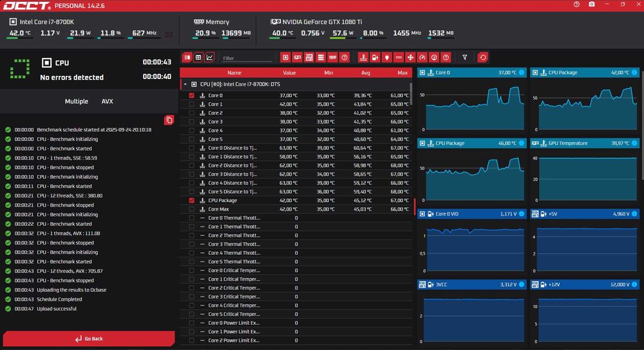Viewport: 644px width, 350px height.
Task: Uncheck the CPU Package sensor checkbox
Action: 191,200
